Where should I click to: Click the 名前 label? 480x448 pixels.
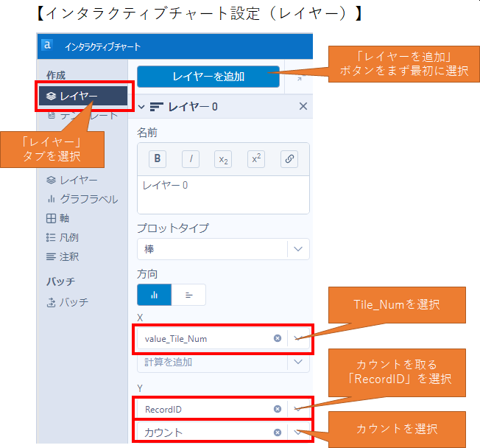tap(147, 133)
